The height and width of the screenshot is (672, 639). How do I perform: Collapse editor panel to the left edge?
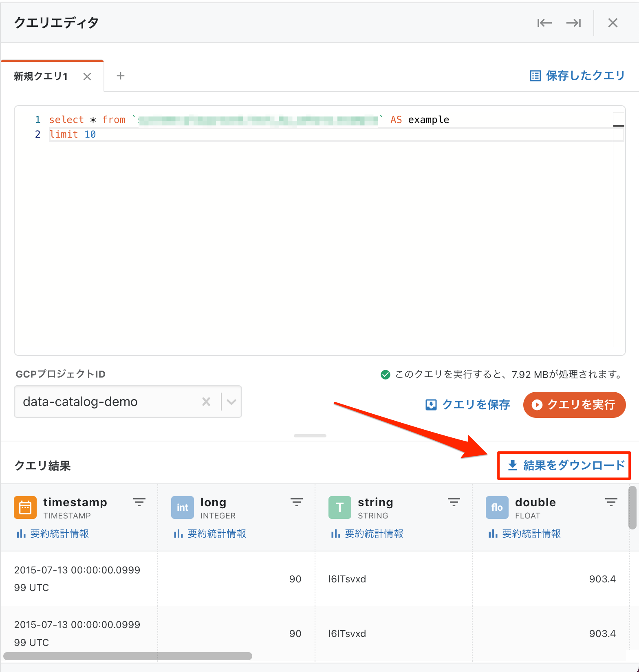click(544, 23)
